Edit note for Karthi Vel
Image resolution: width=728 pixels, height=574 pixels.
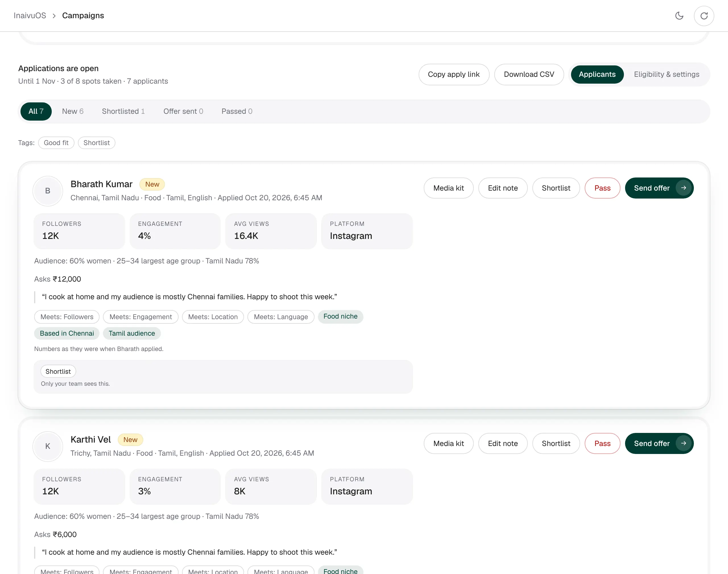point(502,443)
